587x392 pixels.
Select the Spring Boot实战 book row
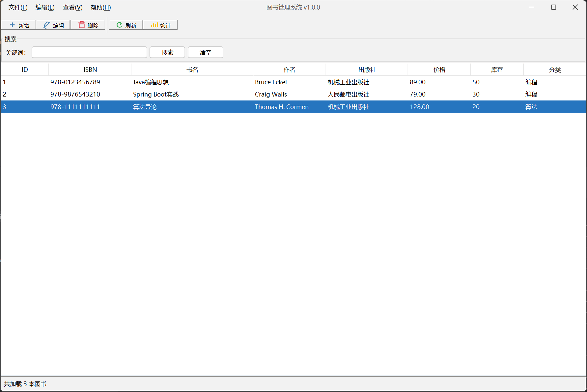293,94
